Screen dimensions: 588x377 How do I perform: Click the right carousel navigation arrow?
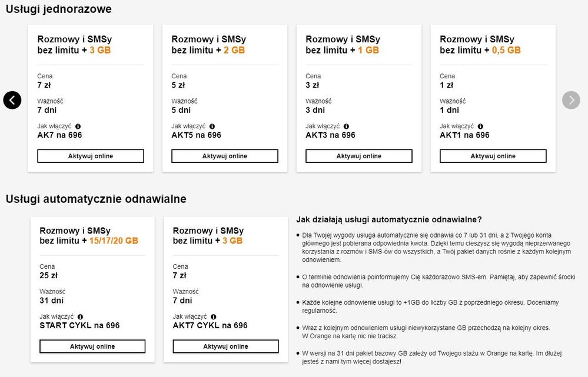click(570, 100)
